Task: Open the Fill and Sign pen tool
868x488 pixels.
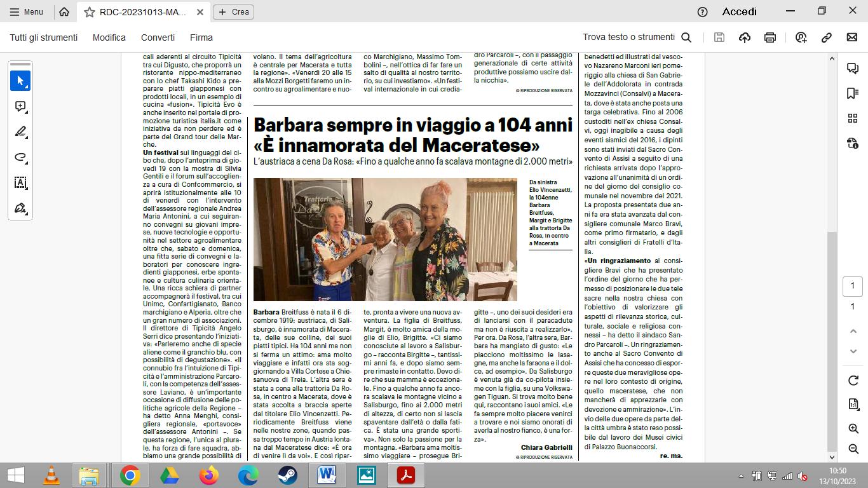Action: (20, 208)
